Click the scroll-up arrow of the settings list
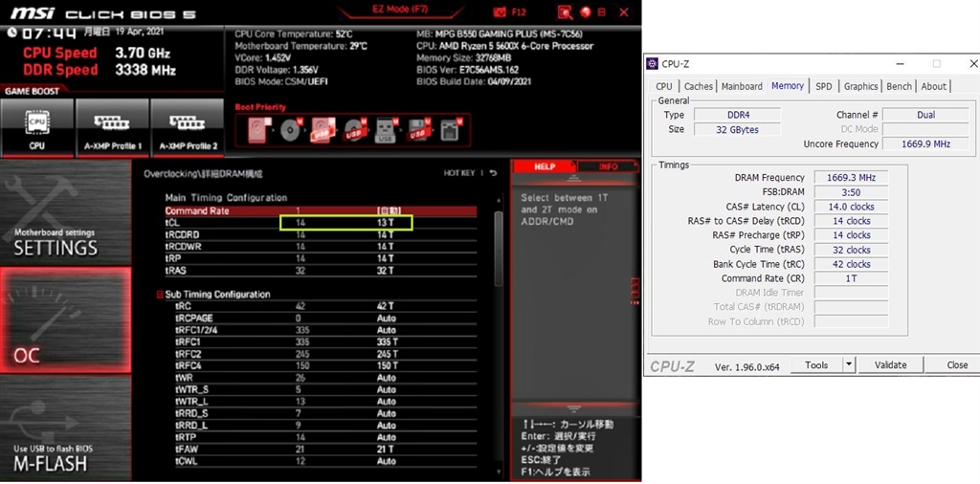This screenshot has width=980, height=484. 498,201
